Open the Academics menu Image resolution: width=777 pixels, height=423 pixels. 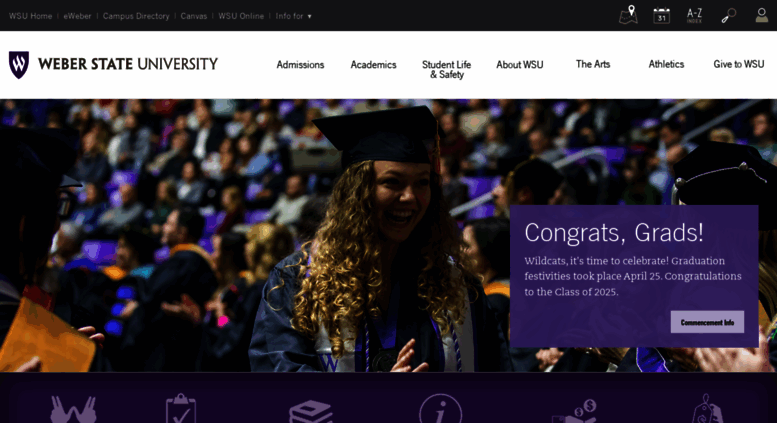pos(374,65)
